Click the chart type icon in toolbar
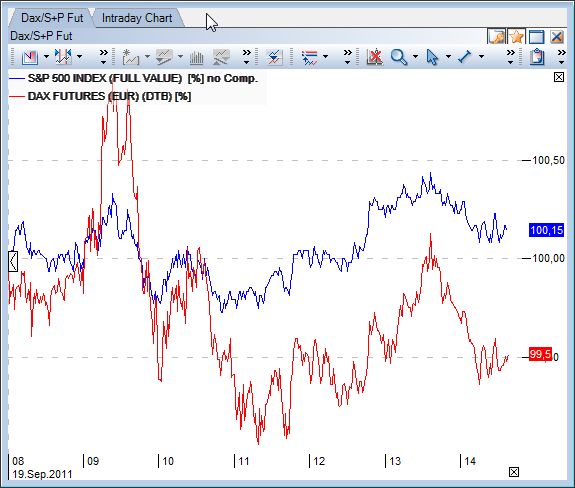Viewport: 575px width, 488px height. click(x=30, y=57)
